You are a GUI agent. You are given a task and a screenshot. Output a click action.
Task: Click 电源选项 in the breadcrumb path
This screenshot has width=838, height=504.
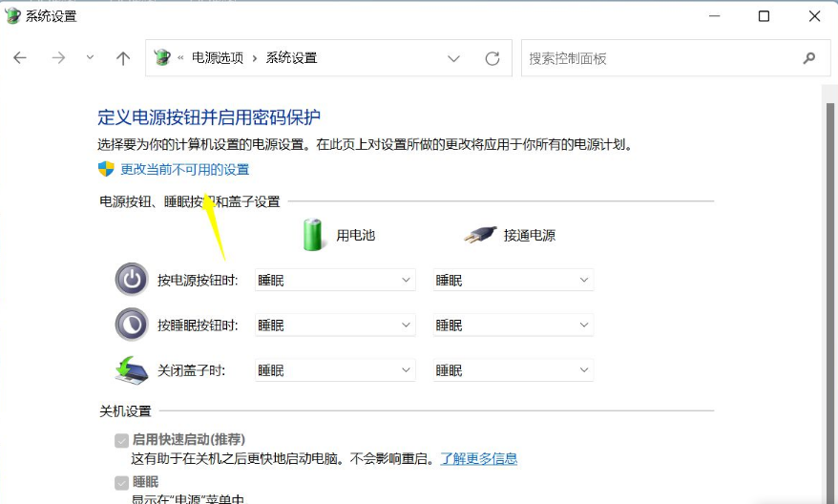[x=218, y=58]
